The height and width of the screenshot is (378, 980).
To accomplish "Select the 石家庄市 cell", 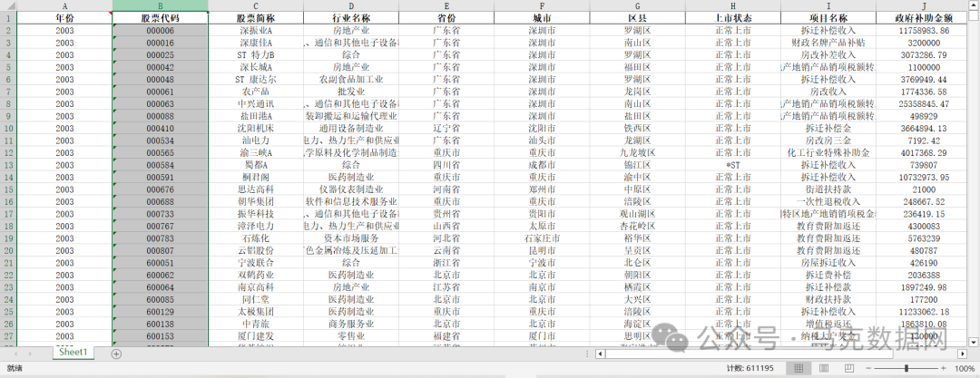I will click(x=541, y=238).
